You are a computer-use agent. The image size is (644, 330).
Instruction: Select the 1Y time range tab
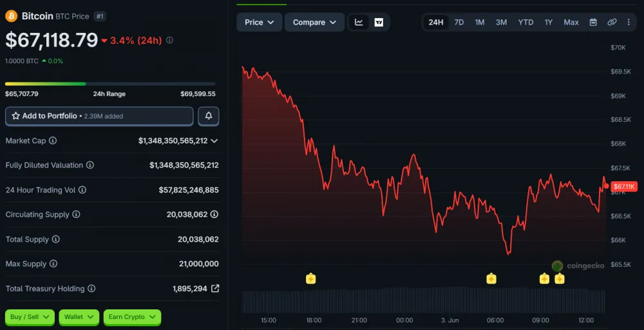click(x=548, y=22)
